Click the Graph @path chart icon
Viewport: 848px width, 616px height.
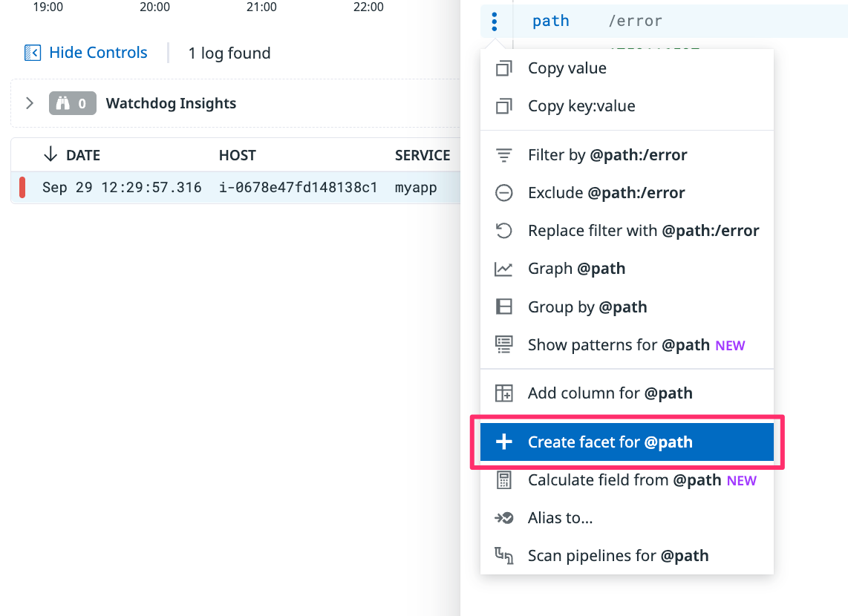point(503,269)
